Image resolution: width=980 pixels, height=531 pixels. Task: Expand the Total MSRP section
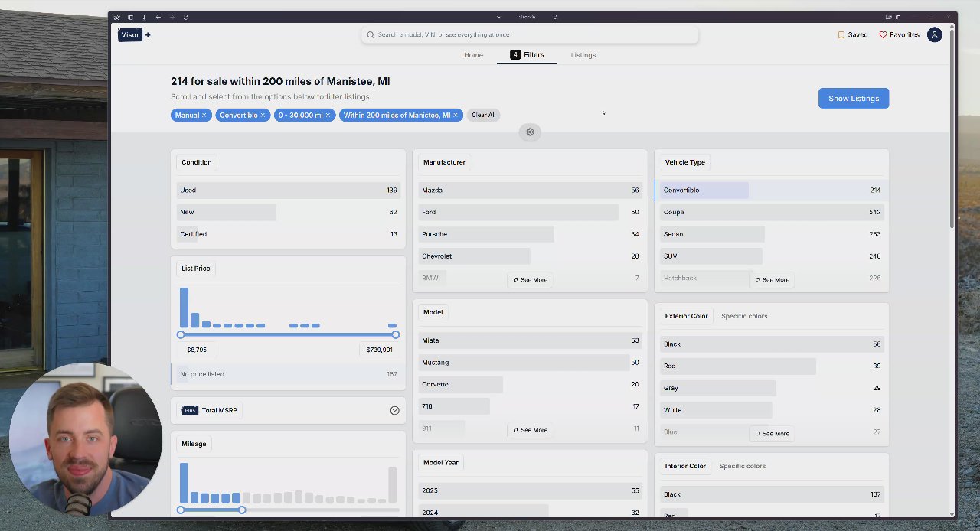pos(394,410)
